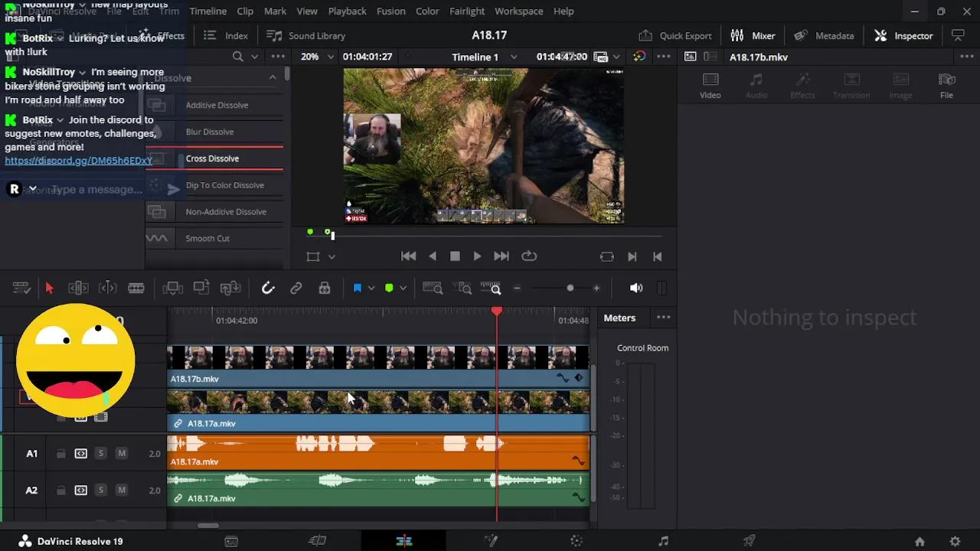The image size is (980, 551).
Task: Open the timeline proxy mode dropdown
Action: tap(616, 57)
